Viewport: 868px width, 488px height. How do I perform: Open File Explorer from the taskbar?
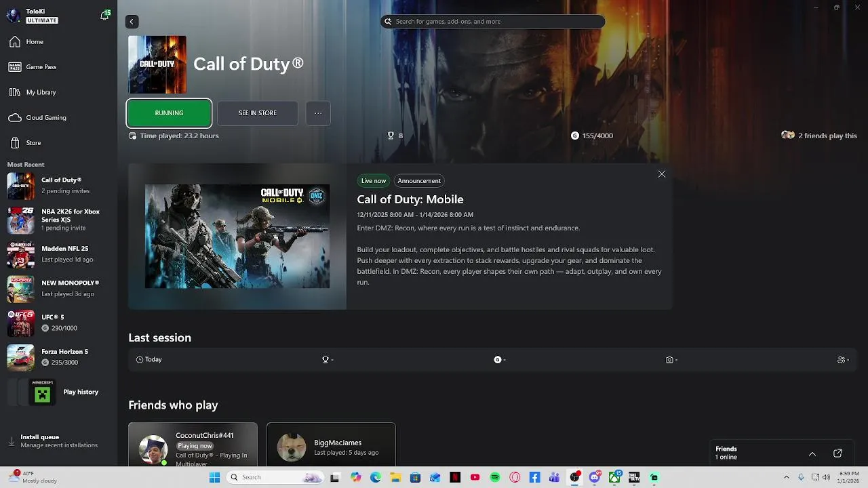[395, 477]
